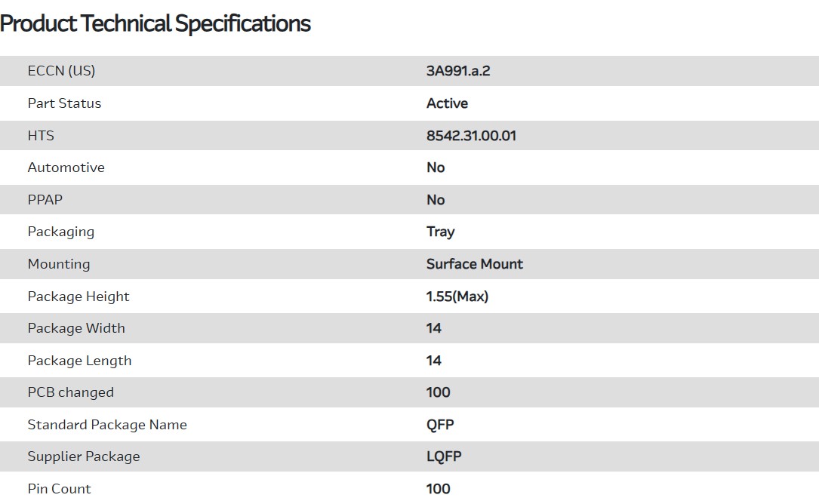819x504 pixels.
Task: Click the Package Height label
Action: tap(79, 297)
